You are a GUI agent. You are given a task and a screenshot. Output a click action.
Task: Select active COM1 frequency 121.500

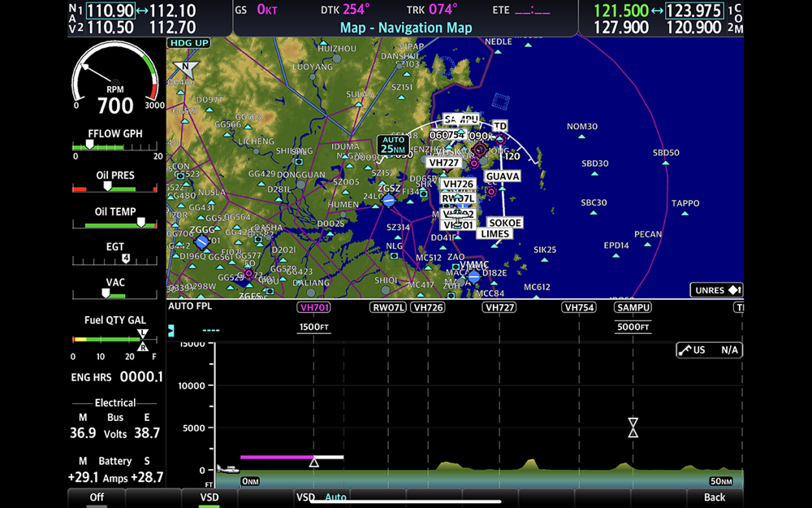[x=621, y=11]
